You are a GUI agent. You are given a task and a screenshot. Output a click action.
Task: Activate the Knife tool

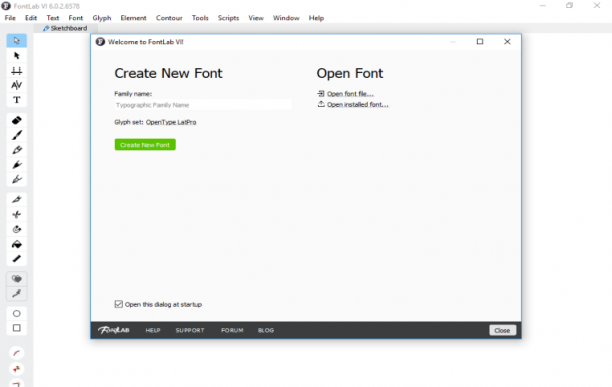pyautogui.click(x=16, y=199)
